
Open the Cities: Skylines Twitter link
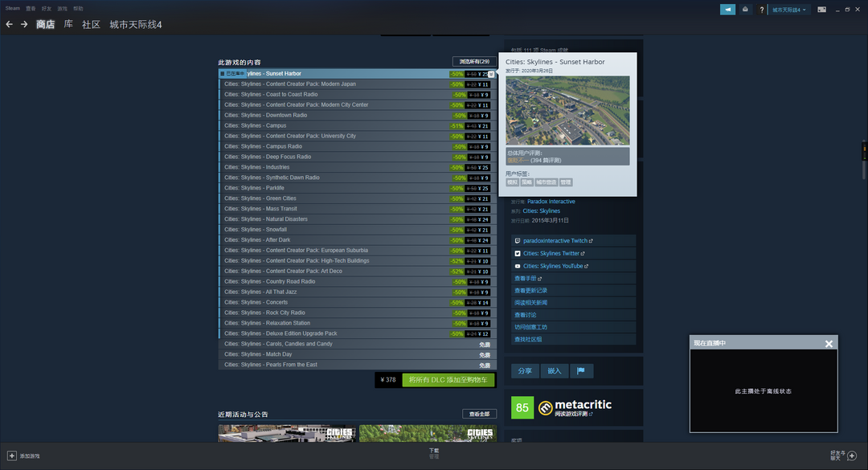551,254
